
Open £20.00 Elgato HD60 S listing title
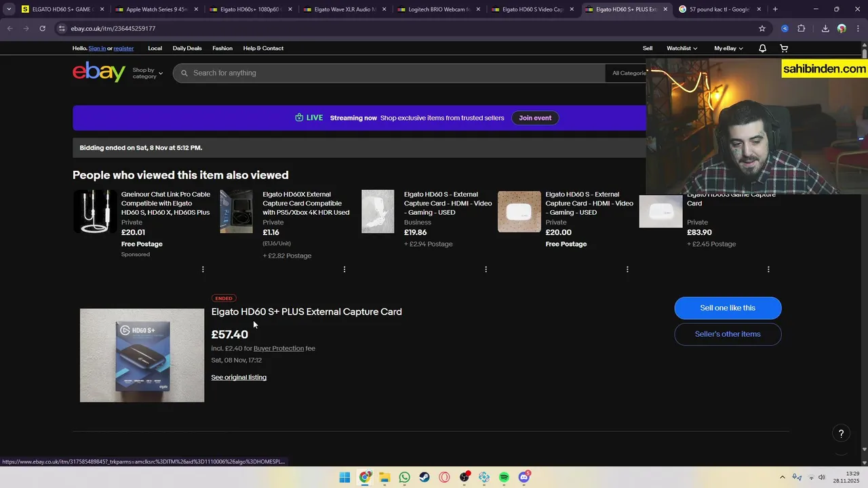pos(589,203)
